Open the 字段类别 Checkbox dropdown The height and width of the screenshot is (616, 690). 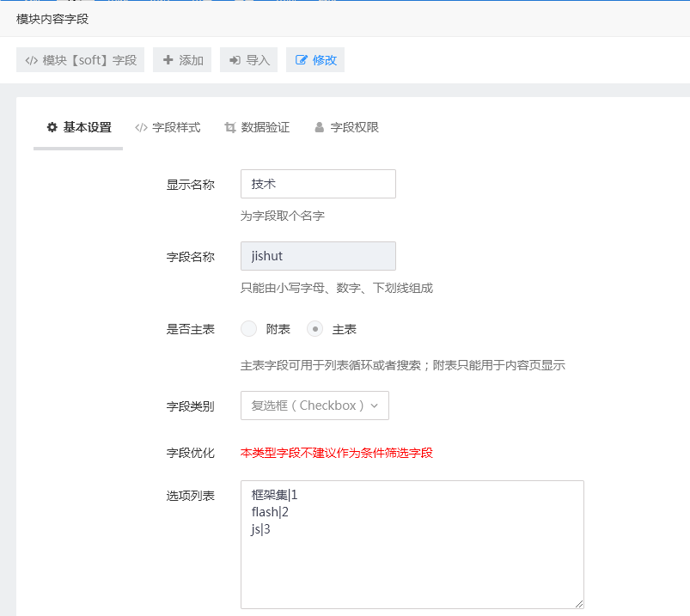click(314, 406)
